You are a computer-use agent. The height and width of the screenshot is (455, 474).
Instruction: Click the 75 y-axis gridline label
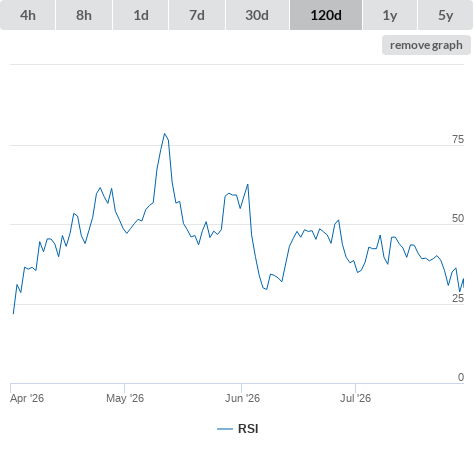click(458, 139)
